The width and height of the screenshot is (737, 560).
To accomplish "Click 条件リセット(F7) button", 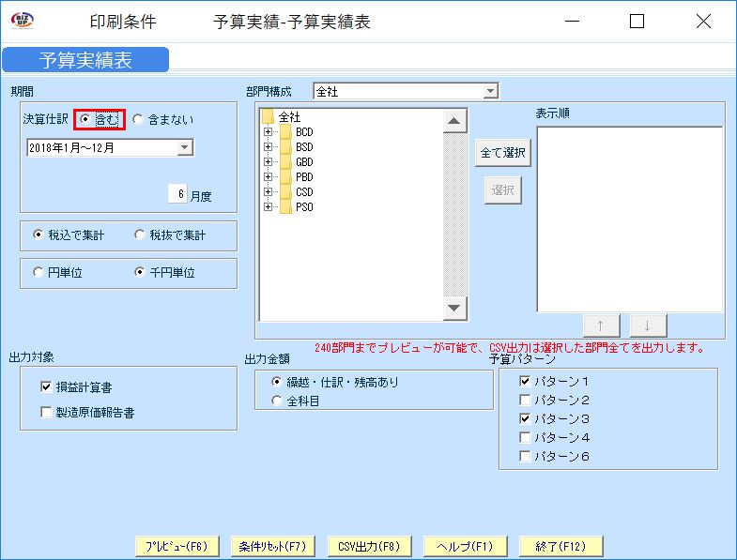I will 273,546.
